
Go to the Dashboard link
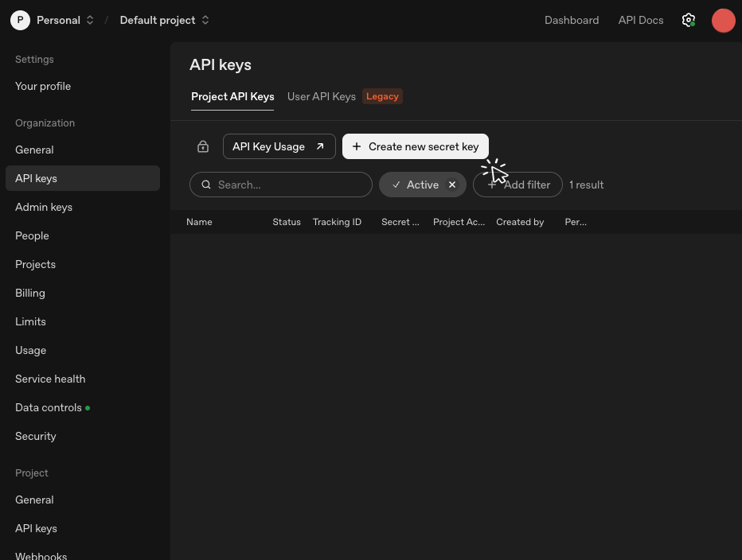572,21
